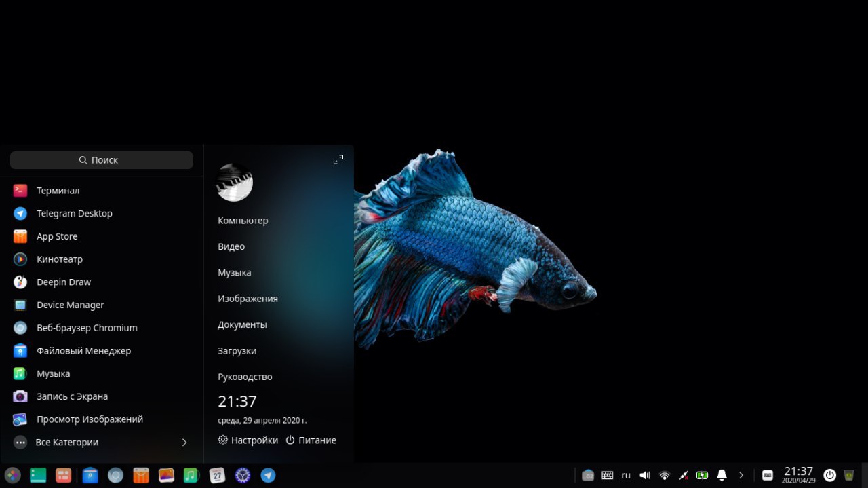Launch Веб-браузер Chromium from the list
The width and height of the screenshot is (868, 488).
[x=102, y=328]
